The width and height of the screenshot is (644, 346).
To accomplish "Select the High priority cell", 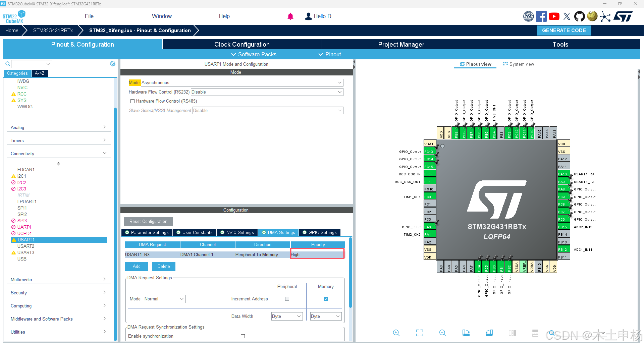I will 317,255.
